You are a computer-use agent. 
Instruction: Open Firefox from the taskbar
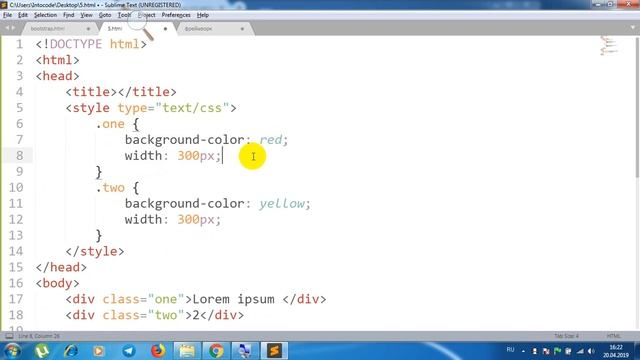(158, 351)
